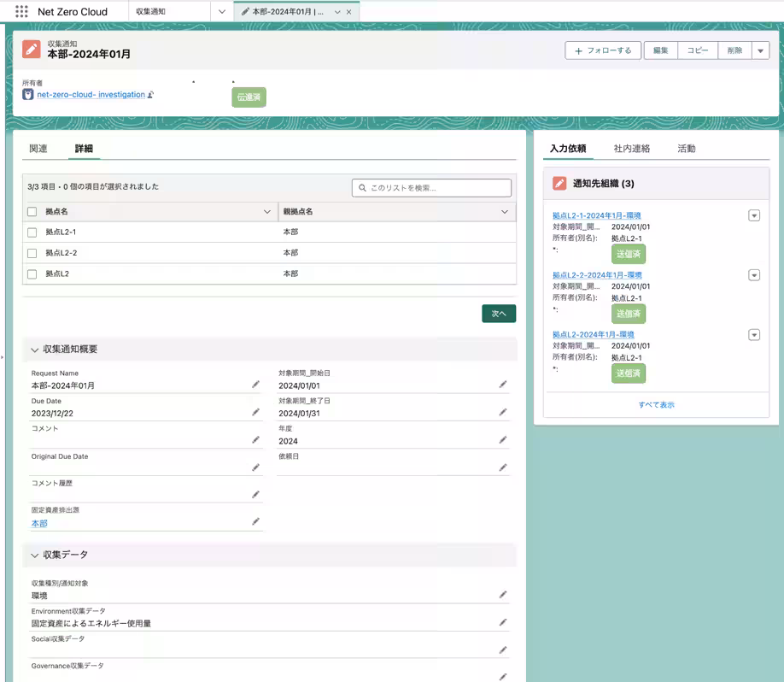
Task: Open the すべて表示 link
Action: coord(656,405)
